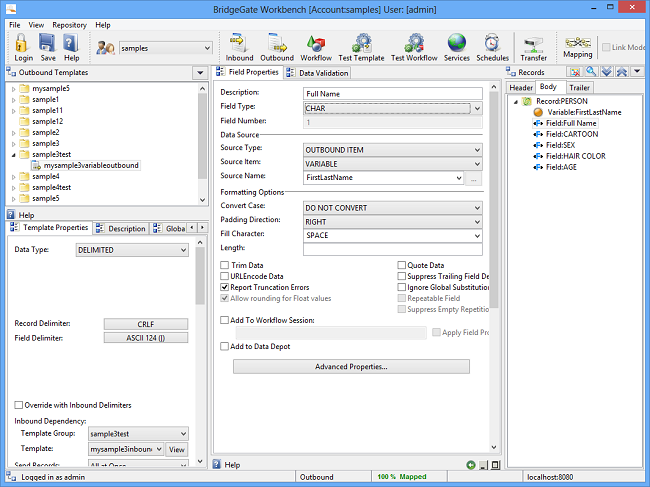Select the Field:HAIR COLOR node

575,156
